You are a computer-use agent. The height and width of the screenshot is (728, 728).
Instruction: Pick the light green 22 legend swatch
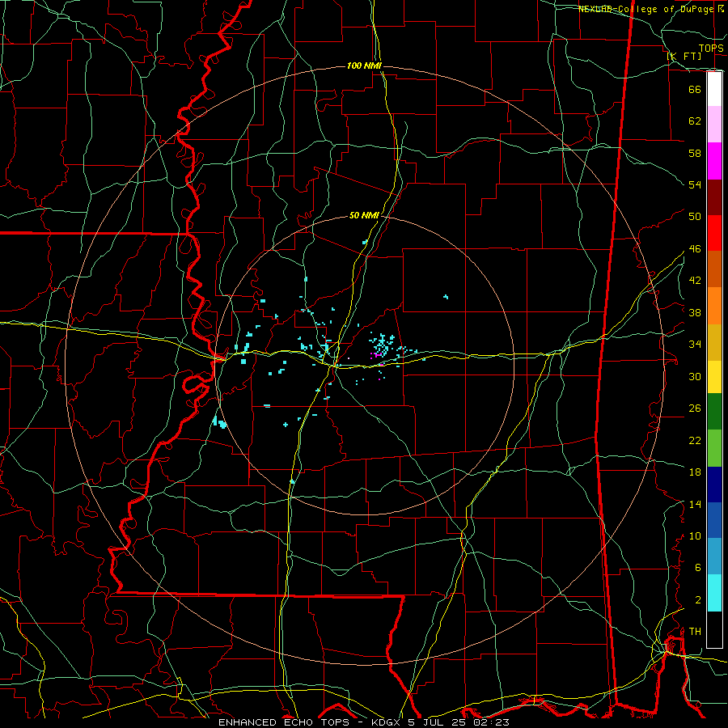point(714,448)
